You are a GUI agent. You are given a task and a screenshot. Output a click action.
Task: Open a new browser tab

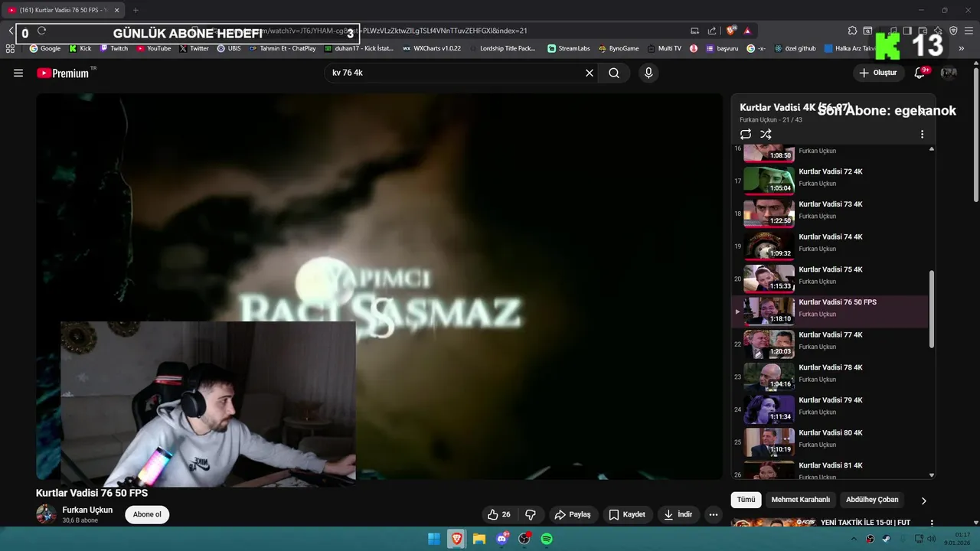pyautogui.click(x=136, y=10)
